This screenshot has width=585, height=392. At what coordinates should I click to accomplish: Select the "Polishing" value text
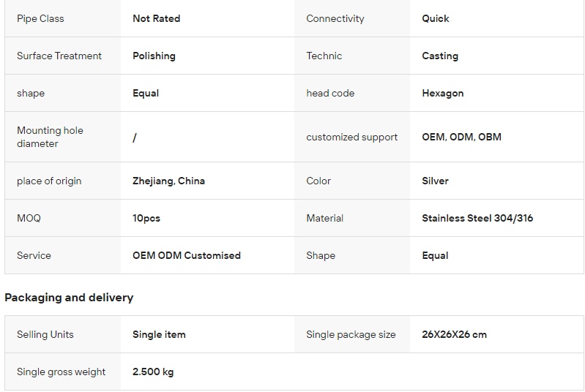coord(154,56)
